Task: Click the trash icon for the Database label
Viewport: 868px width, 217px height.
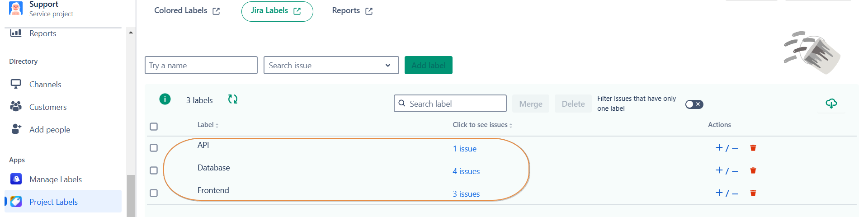Action: tap(753, 170)
